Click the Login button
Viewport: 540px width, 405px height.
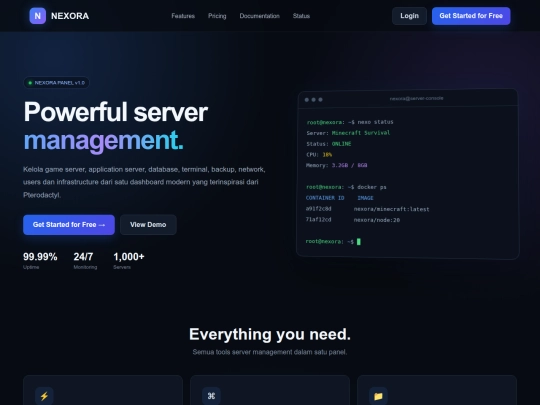(x=409, y=16)
